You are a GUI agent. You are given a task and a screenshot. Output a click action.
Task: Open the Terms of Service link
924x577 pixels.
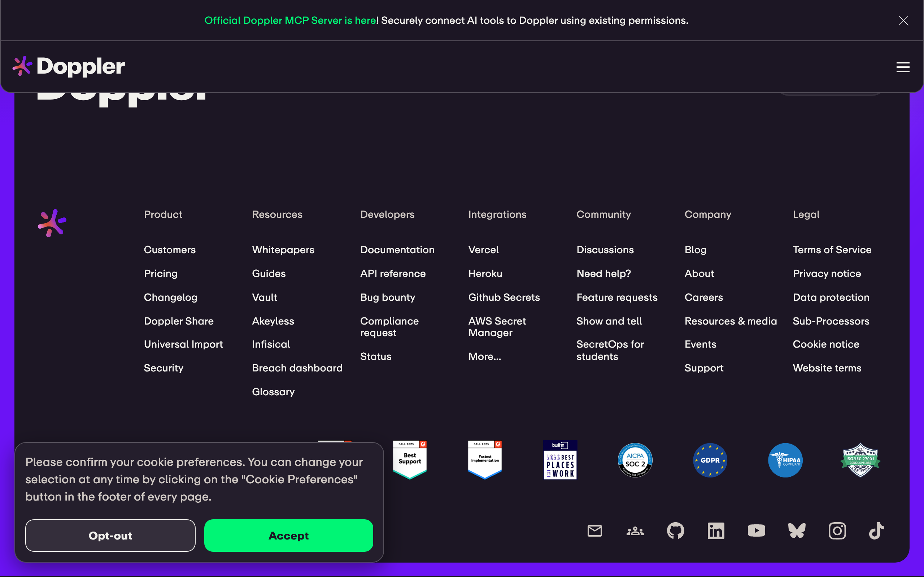pos(832,250)
